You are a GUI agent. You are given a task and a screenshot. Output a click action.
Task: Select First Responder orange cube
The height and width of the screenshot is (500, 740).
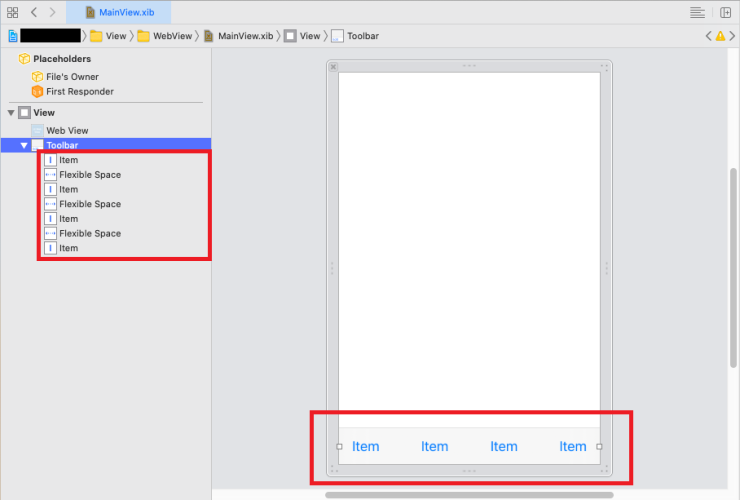[x=78, y=92]
